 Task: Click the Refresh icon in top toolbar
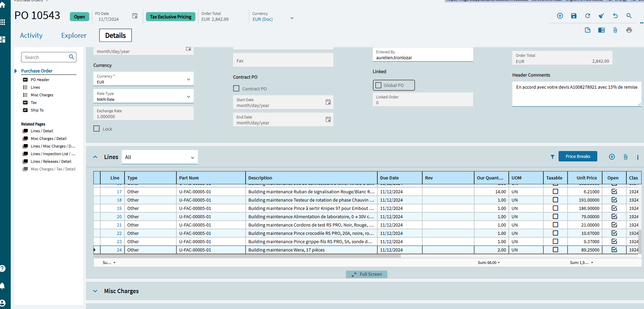588,16
